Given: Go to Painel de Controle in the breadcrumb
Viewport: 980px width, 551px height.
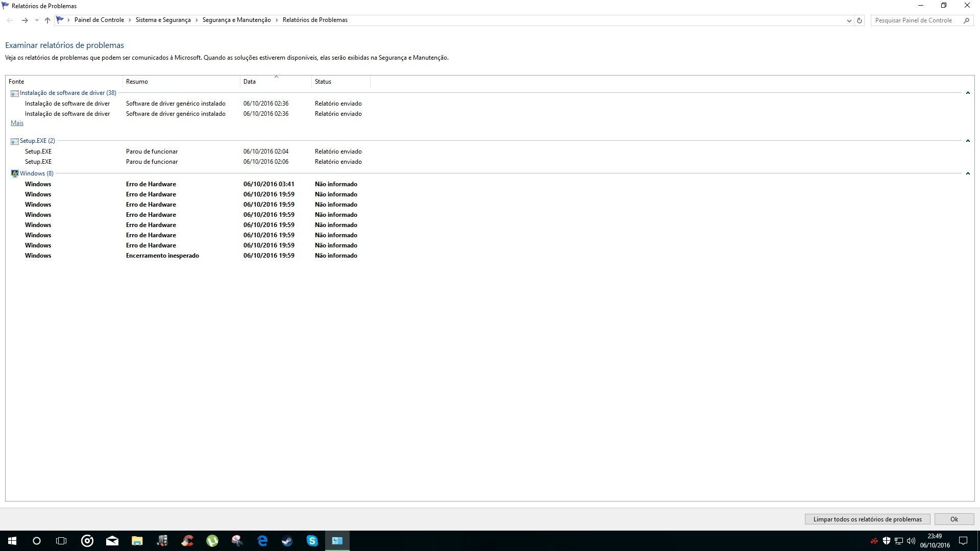Looking at the screenshot, I should click(99, 20).
